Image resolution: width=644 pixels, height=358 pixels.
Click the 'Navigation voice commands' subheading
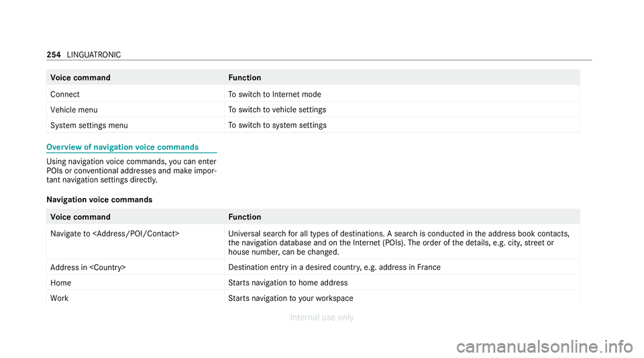(99, 199)
